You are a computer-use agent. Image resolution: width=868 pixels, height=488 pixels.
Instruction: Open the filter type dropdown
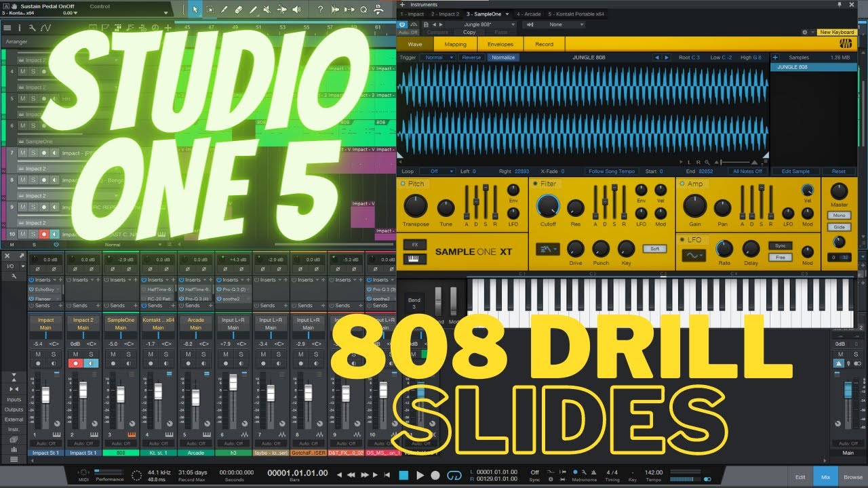(549, 249)
